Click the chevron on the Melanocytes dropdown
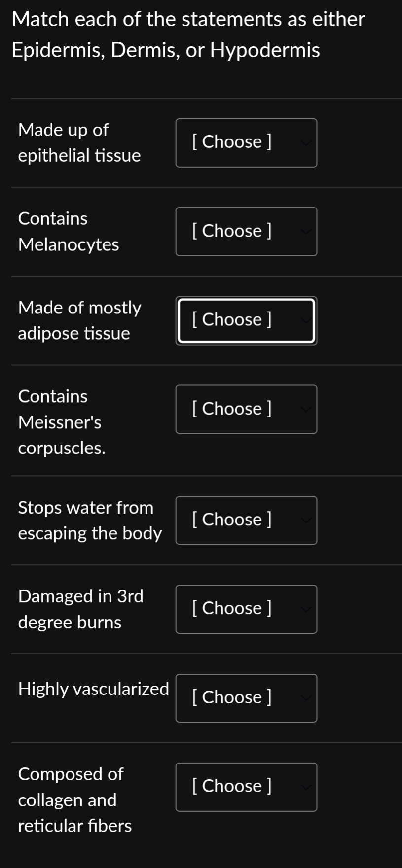 pyautogui.click(x=305, y=231)
